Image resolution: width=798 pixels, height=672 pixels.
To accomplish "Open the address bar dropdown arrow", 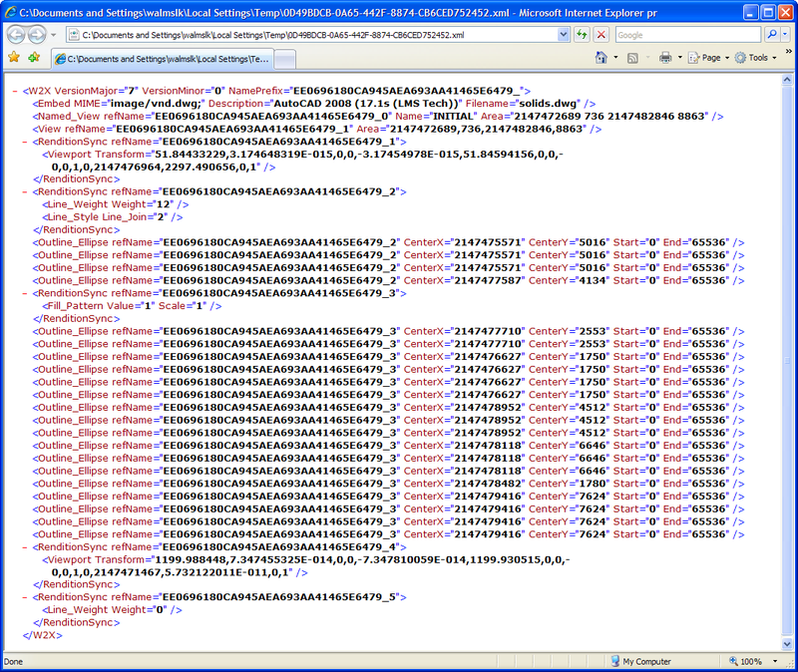I will [x=562, y=34].
